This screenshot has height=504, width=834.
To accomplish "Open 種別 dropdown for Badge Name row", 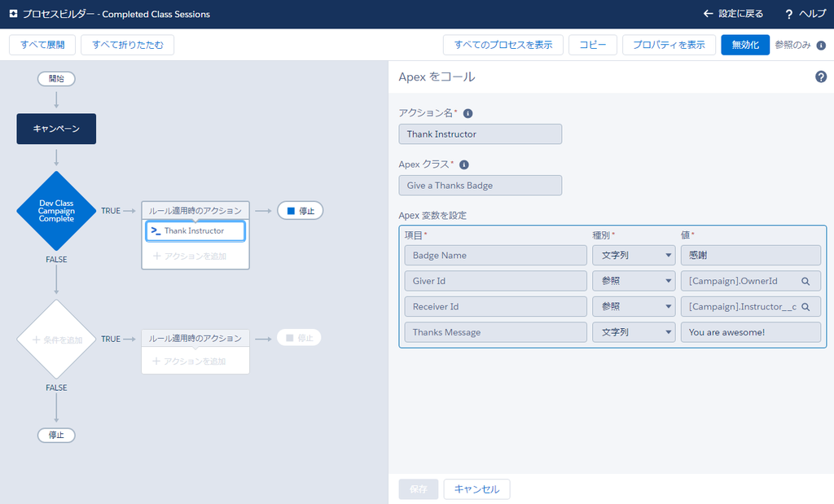I will 634,255.
